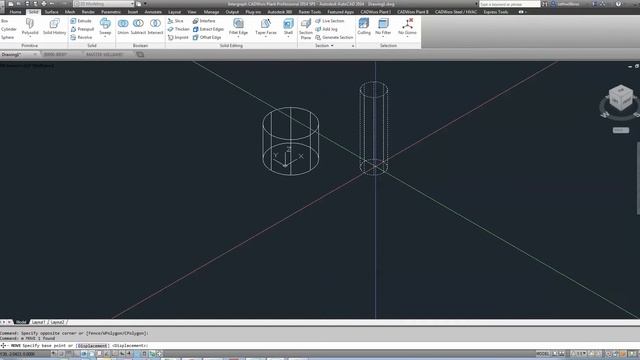Choose the Presspull command
The width and height of the screenshot is (640, 360).
pos(82,29)
